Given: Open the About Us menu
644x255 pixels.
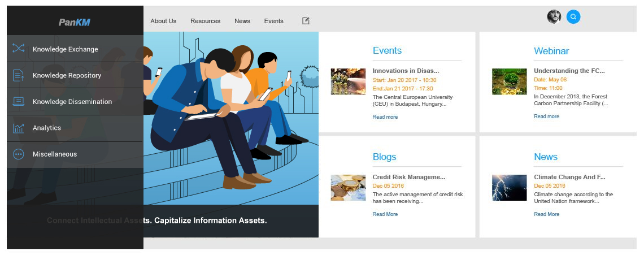Looking at the screenshot, I should 163,21.
